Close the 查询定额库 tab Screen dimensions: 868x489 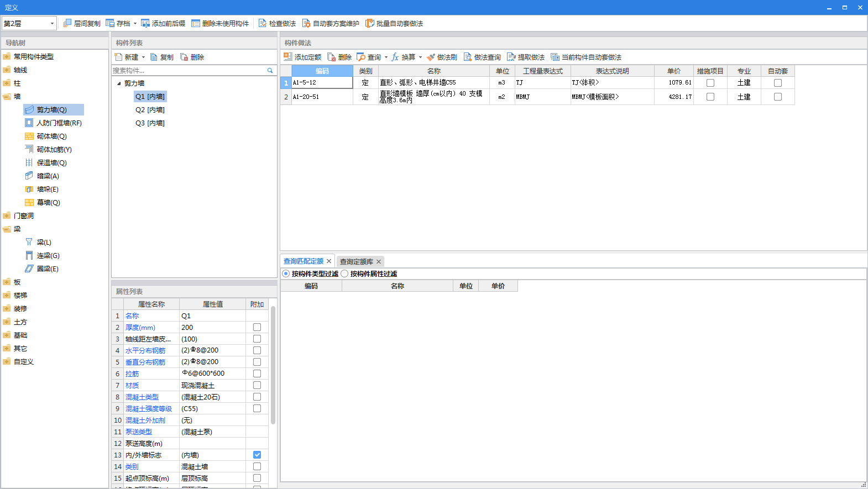point(379,262)
